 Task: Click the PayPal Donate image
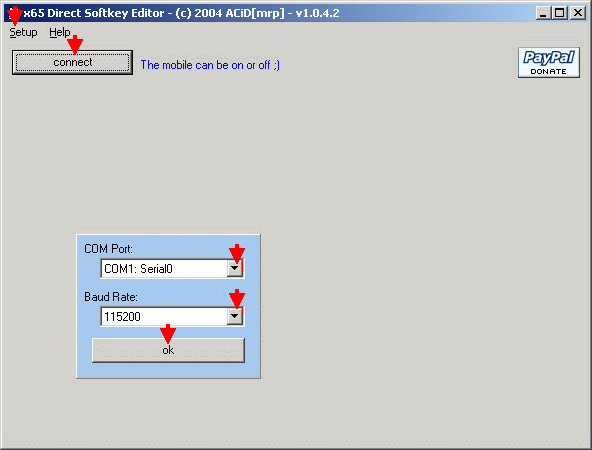(549, 63)
